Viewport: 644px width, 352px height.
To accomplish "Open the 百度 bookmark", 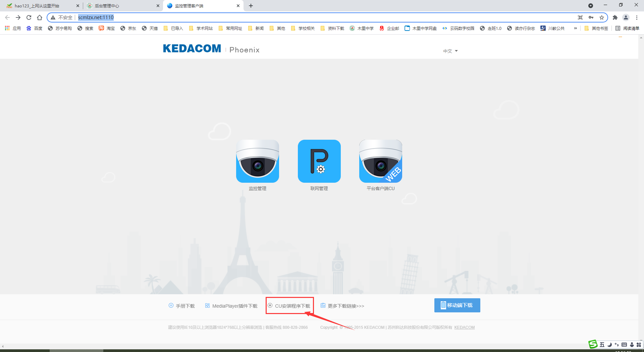I will [x=34, y=28].
